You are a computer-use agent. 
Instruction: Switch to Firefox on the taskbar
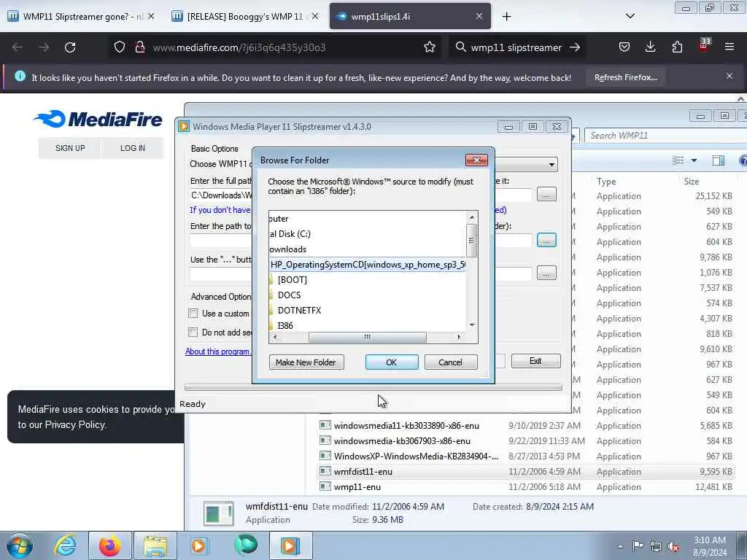[110, 545]
